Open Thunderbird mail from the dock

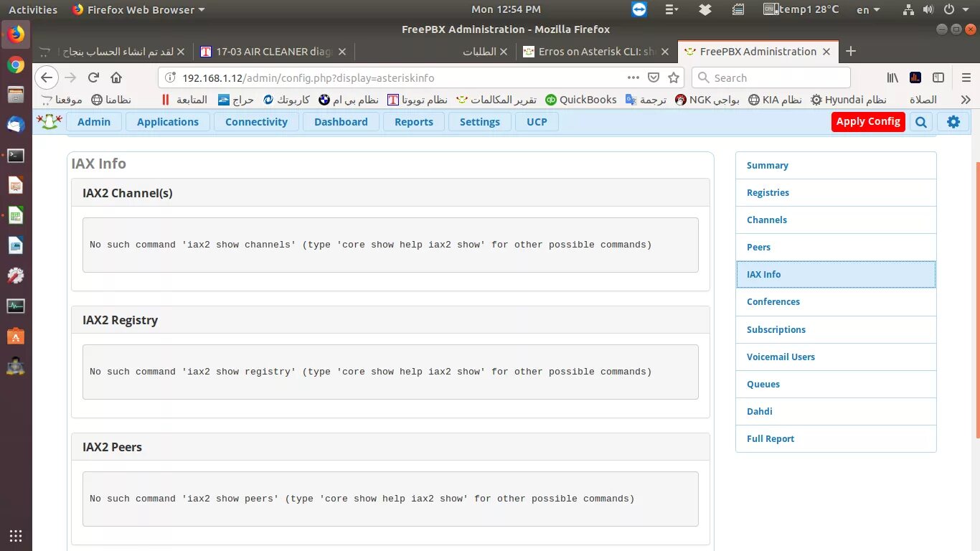(x=16, y=125)
